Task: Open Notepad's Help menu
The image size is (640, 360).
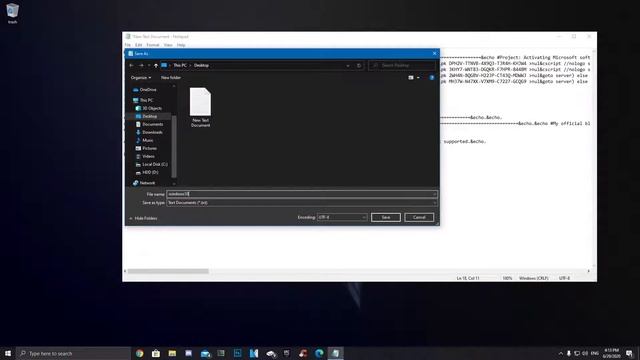Action: [x=181, y=45]
